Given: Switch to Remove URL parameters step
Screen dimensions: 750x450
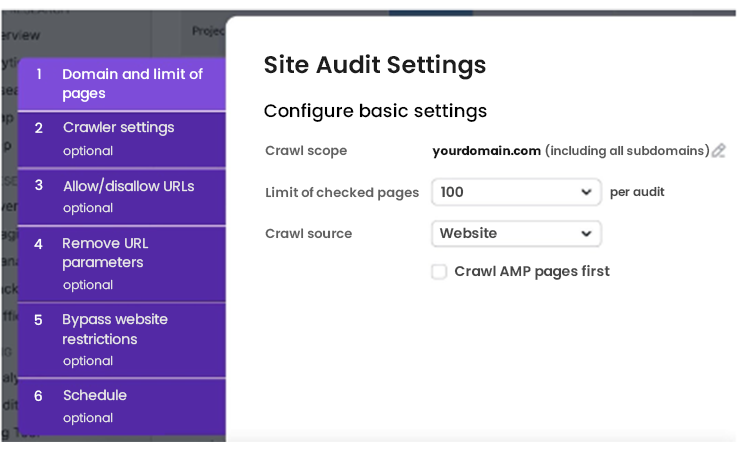Looking at the screenshot, I should click(x=122, y=264).
